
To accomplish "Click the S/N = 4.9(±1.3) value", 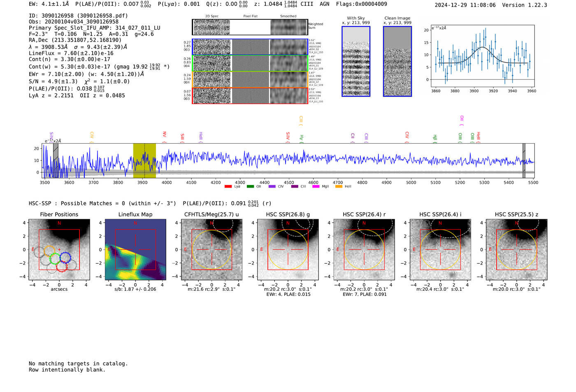I will pyautogui.click(x=53, y=81).
